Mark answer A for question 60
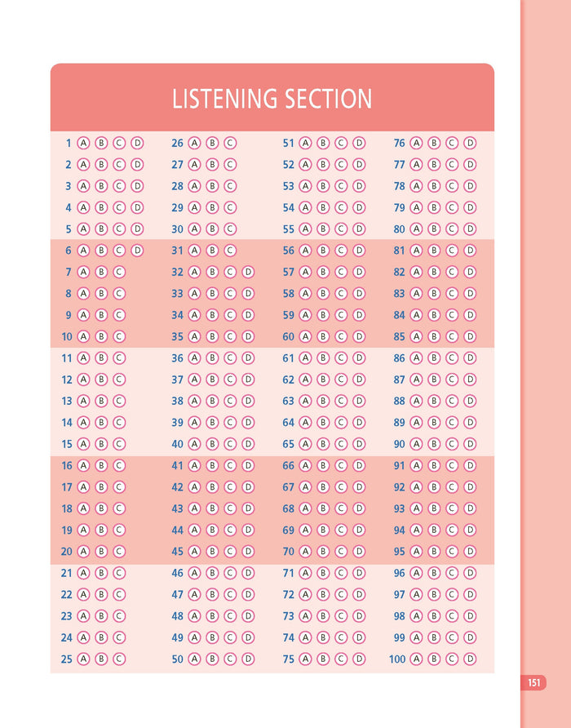Image resolution: width=571 pixels, height=728 pixels. coord(305,336)
